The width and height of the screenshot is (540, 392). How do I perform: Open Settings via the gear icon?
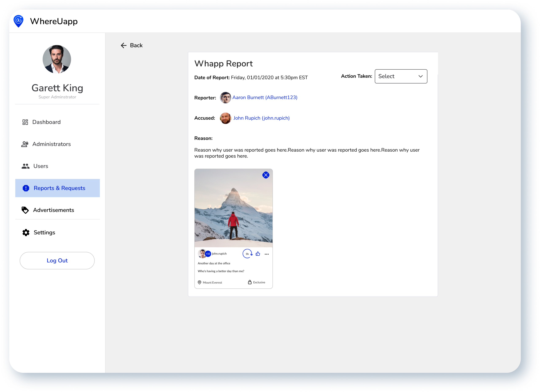tap(26, 233)
